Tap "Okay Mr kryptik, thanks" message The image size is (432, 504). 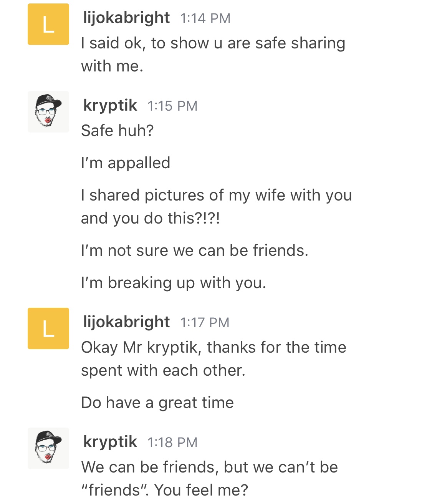(x=214, y=359)
